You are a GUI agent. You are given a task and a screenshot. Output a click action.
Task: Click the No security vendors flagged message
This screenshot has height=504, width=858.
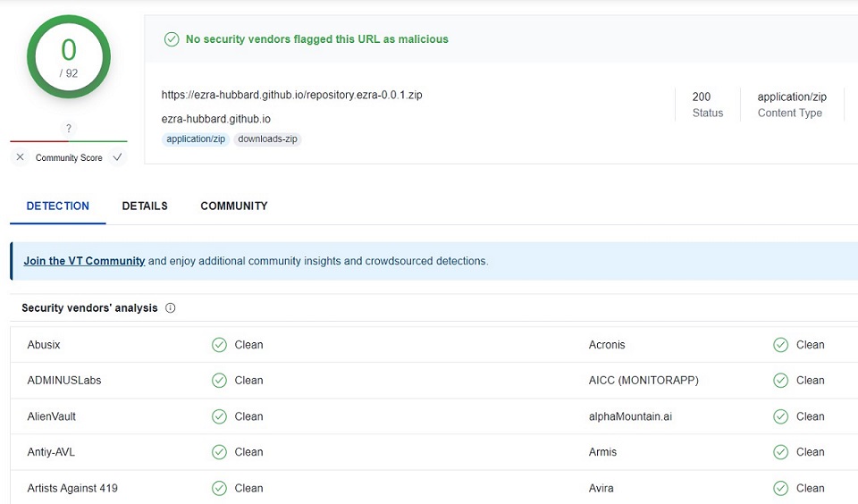pyautogui.click(x=316, y=39)
